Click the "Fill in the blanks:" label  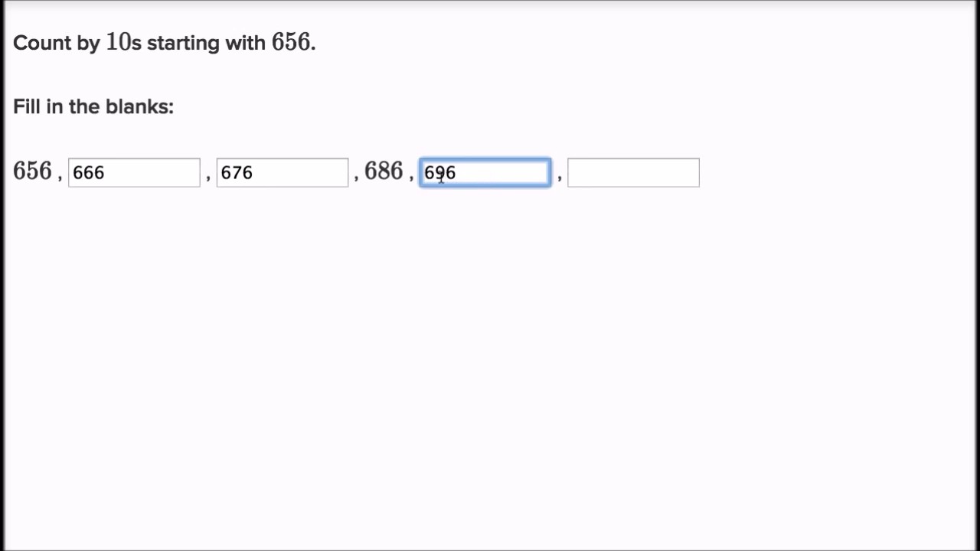(93, 106)
